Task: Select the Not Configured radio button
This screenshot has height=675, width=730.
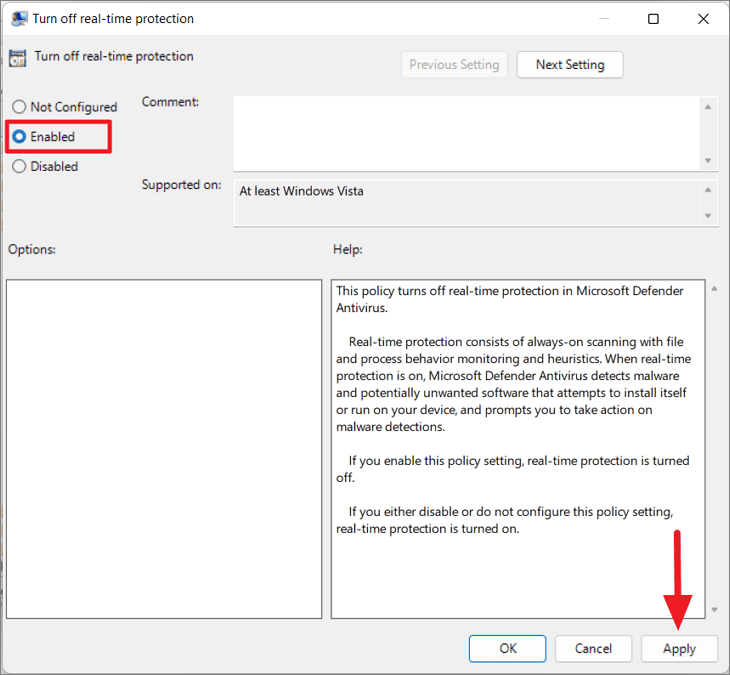Action: click(x=19, y=107)
